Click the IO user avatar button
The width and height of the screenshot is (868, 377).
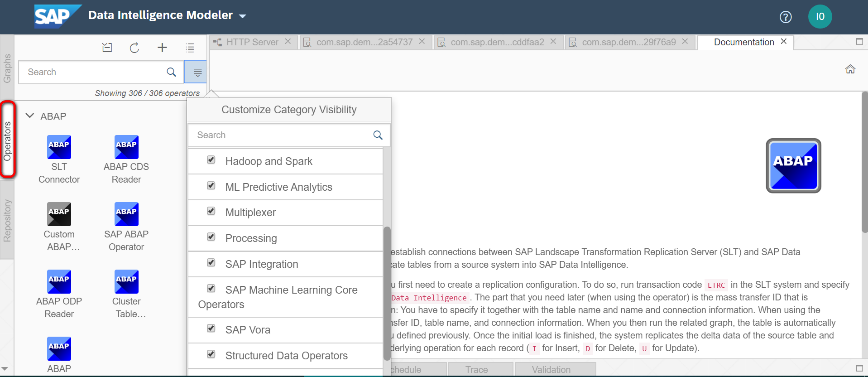click(x=820, y=17)
